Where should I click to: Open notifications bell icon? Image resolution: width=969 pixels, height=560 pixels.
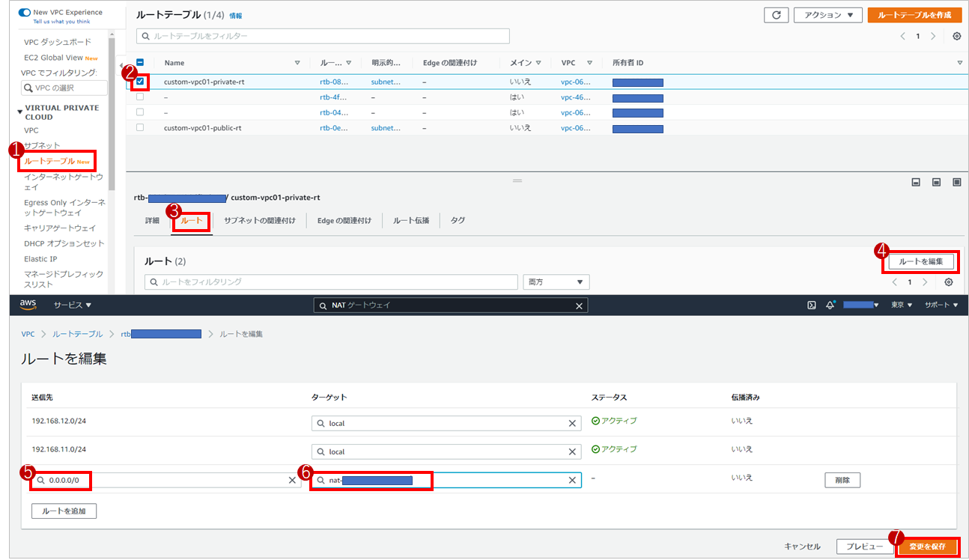click(x=830, y=305)
